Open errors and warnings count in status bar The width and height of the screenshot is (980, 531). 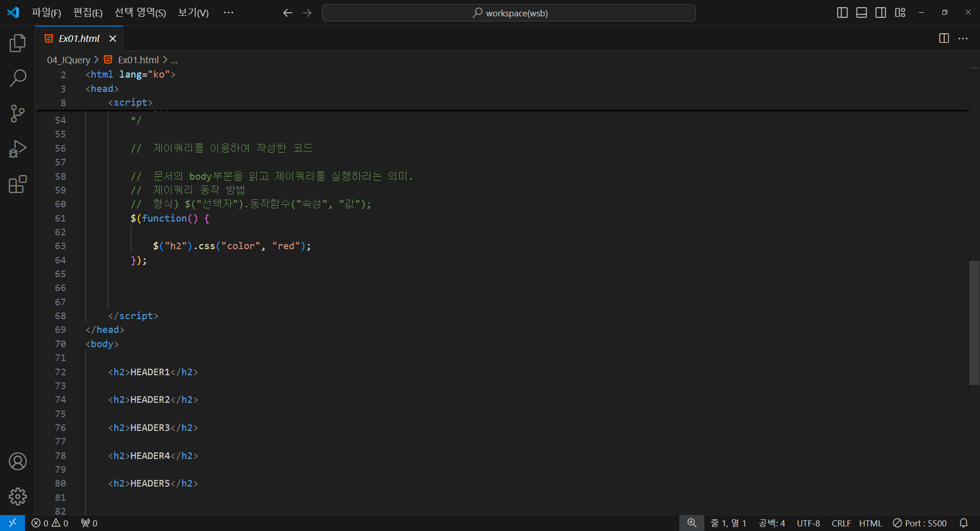[x=50, y=523]
